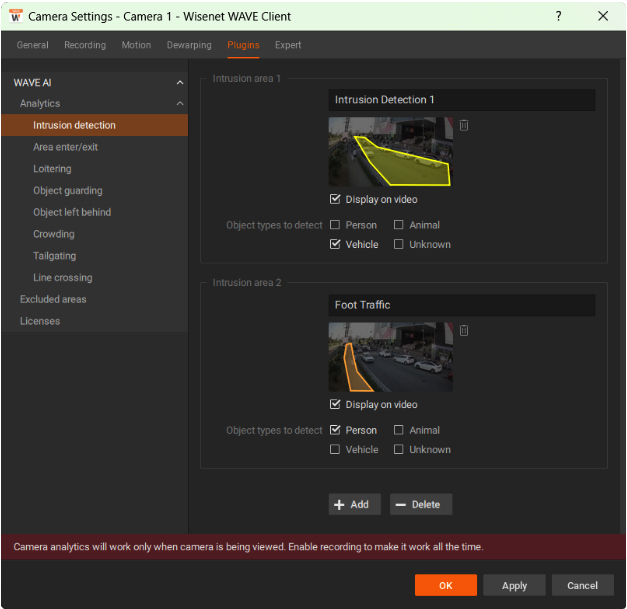Go to the Motion tab
The height and width of the screenshot is (609, 627).
136,45
